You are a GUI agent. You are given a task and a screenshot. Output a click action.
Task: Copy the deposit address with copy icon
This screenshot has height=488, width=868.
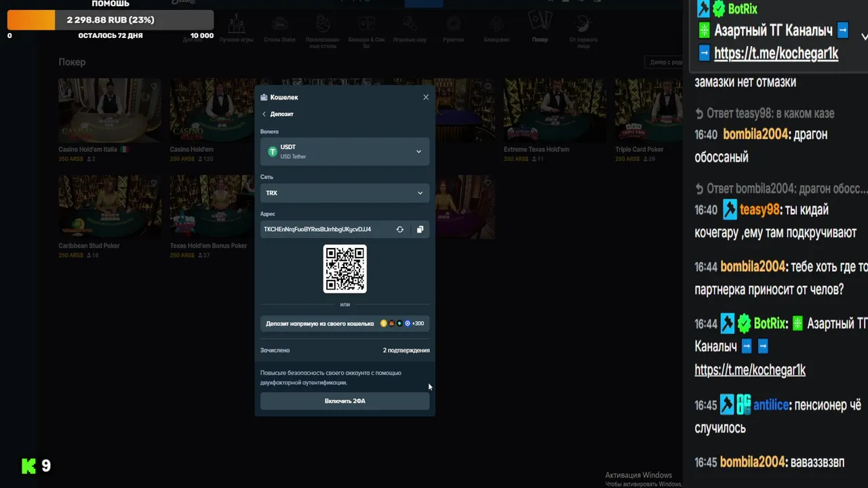pos(420,229)
